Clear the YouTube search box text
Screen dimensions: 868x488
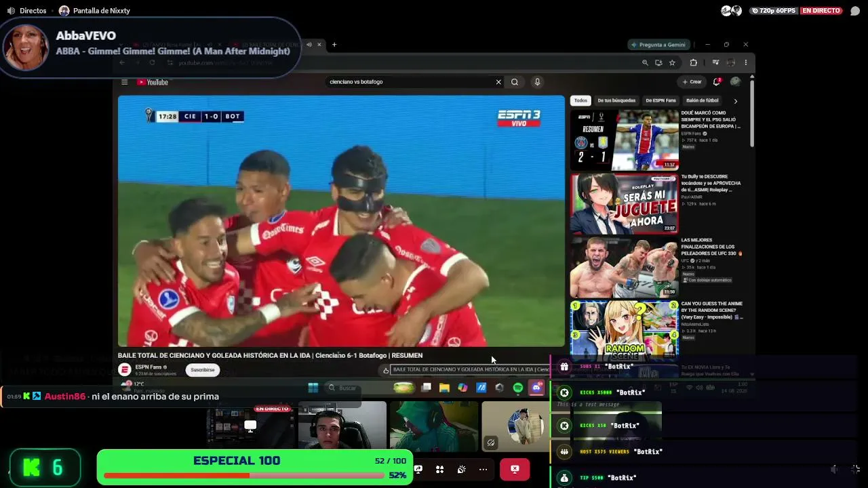pos(498,82)
